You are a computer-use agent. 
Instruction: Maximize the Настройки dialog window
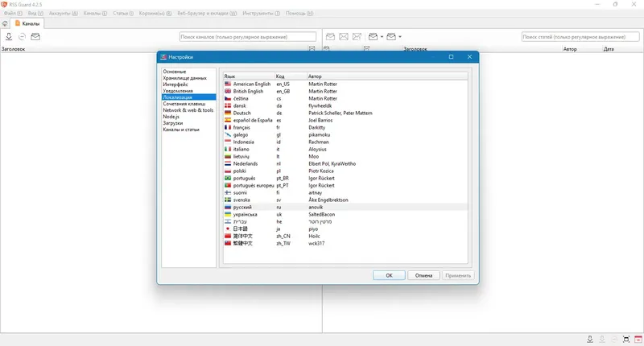click(451, 56)
